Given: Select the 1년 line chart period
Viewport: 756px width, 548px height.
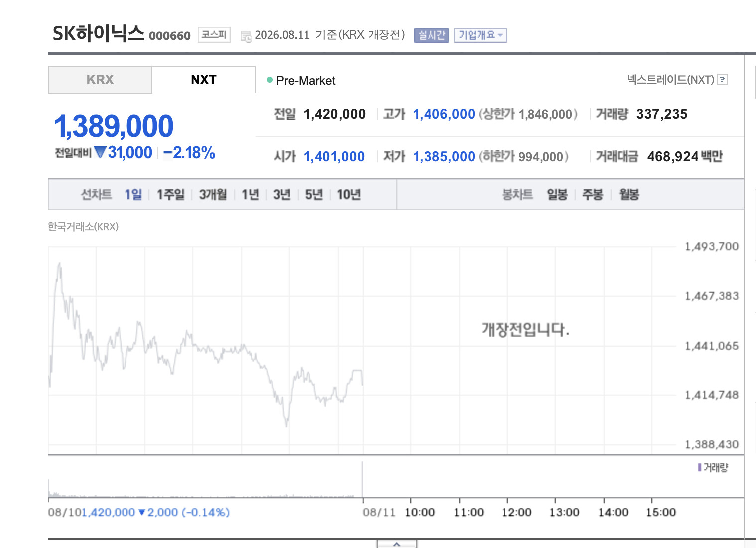Looking at the screenshot, I should pos(251,194).
